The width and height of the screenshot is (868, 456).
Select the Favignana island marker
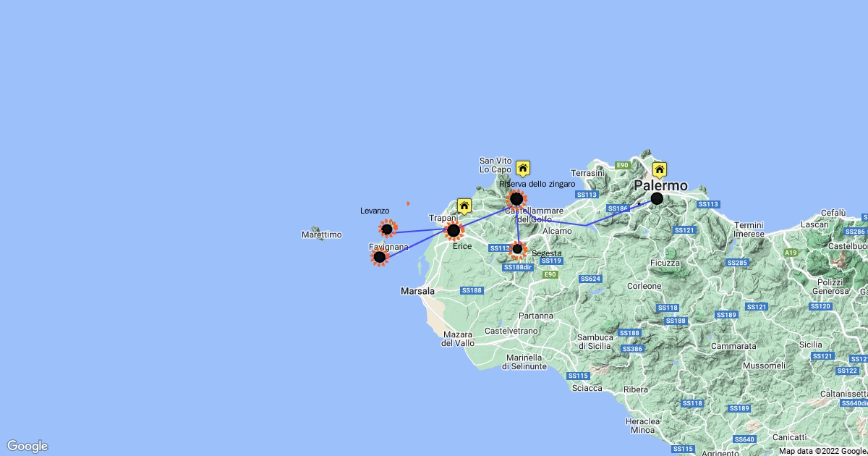379,256
